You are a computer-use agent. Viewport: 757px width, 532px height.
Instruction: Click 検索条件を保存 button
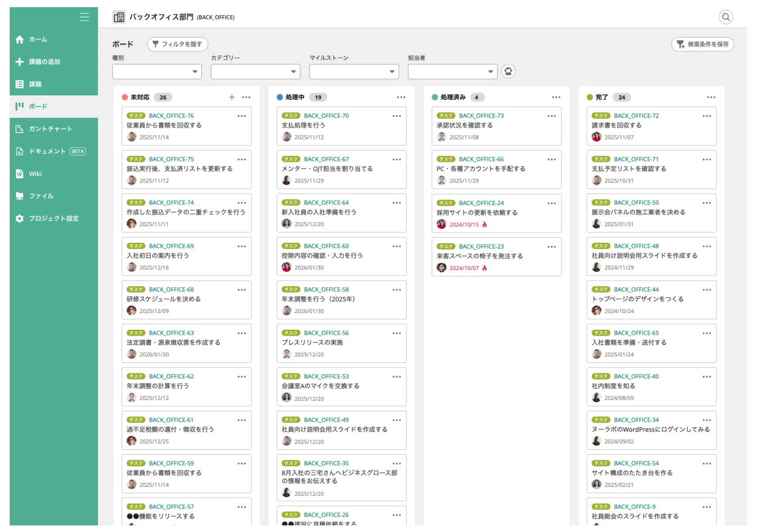[703, 44]
